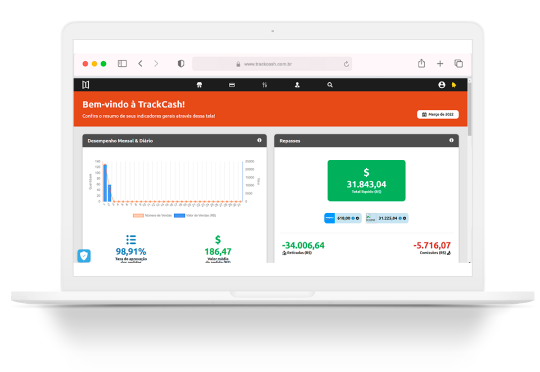
Task: Open the privacy shield icon in toolbar
Action: [181, 64]
